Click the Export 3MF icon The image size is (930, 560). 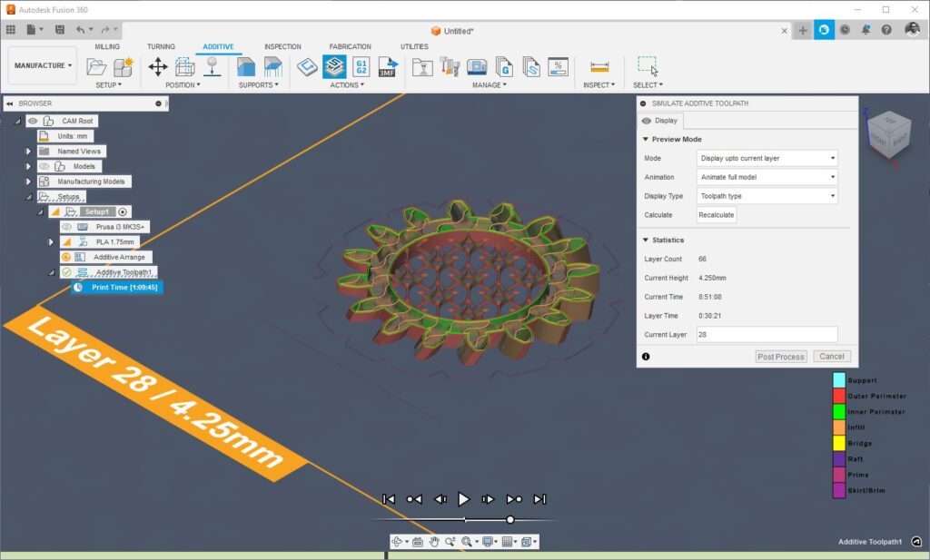pyautogui.click(x=388, y=66)
